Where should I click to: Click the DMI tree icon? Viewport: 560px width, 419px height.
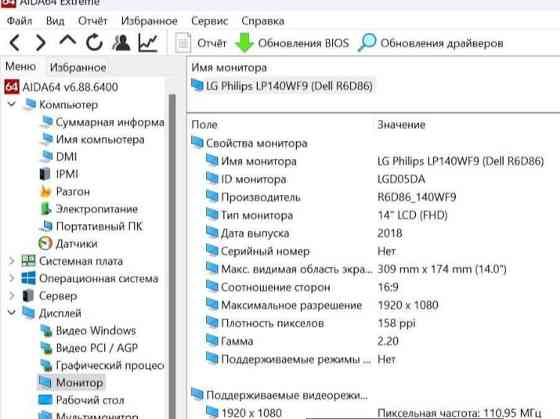pyautogui.click(x=46, y=156)
